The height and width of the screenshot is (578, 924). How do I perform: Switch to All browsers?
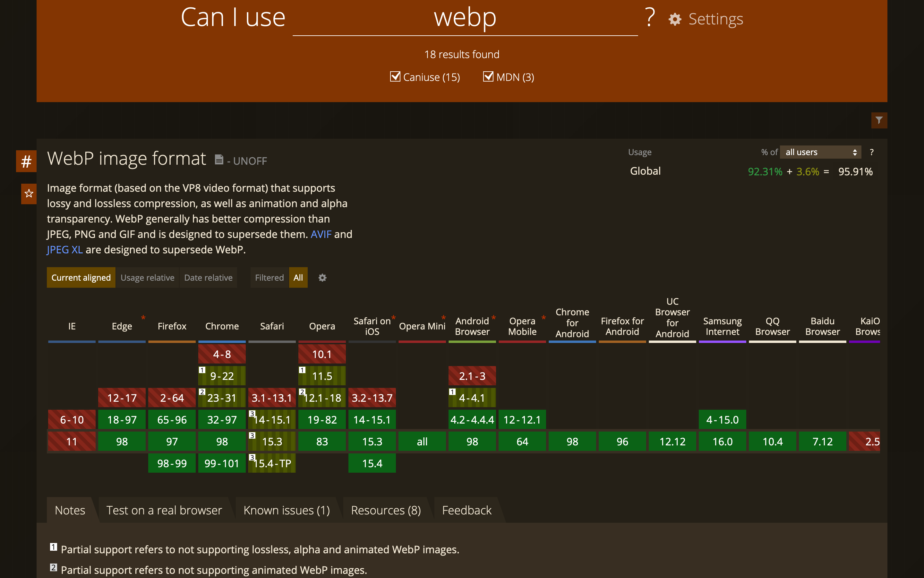pos(298,277)
